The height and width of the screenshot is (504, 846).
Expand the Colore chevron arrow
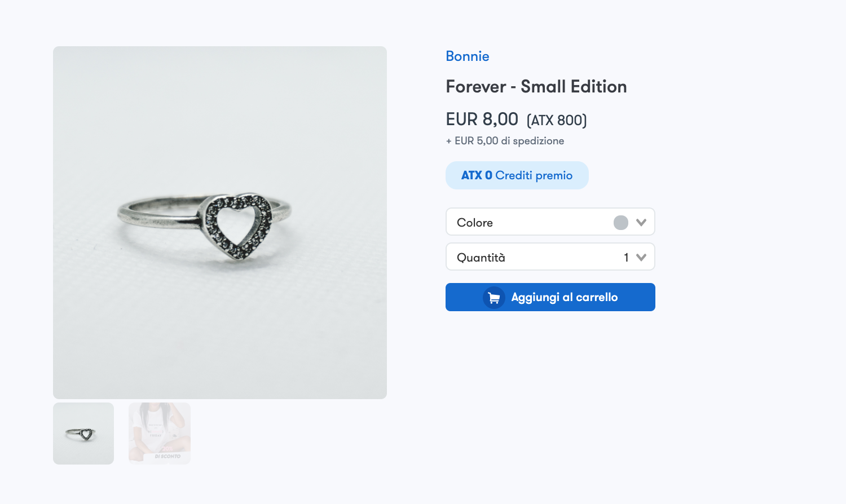pyautogui.click(x=641, y=222)
